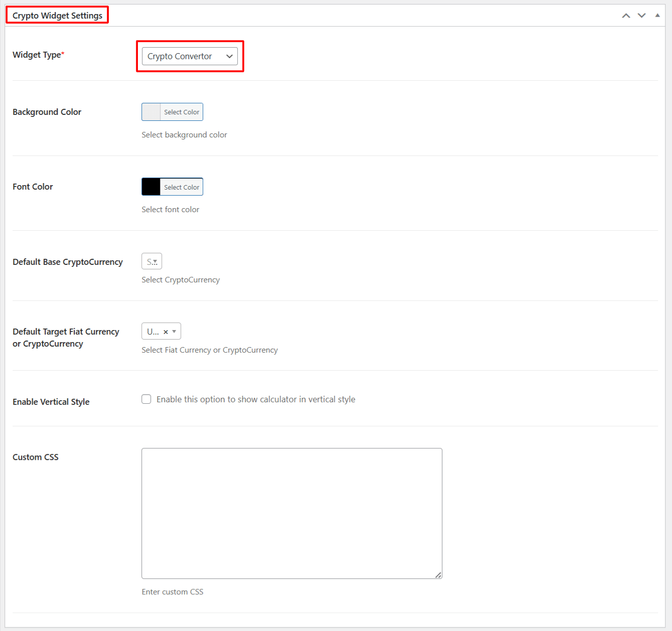This screenshot has height=631, width=672.
Task: Click the black Font Color swatch
Action: [x=151, y=187]
